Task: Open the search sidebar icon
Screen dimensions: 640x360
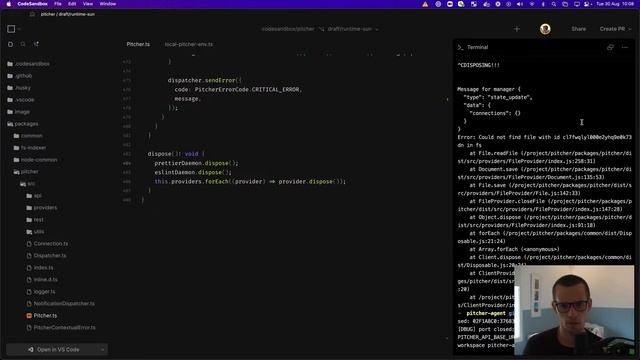Action: coord(23,44)
